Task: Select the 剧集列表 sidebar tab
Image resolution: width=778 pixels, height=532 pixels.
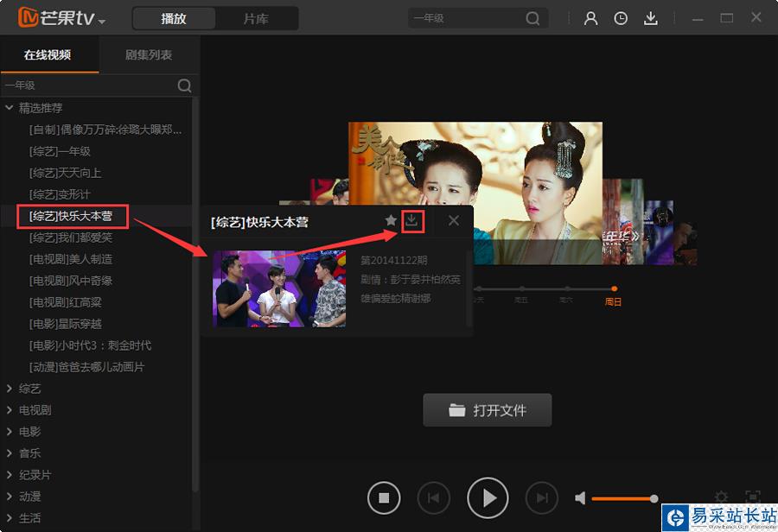Action: (x=149, y=54)
